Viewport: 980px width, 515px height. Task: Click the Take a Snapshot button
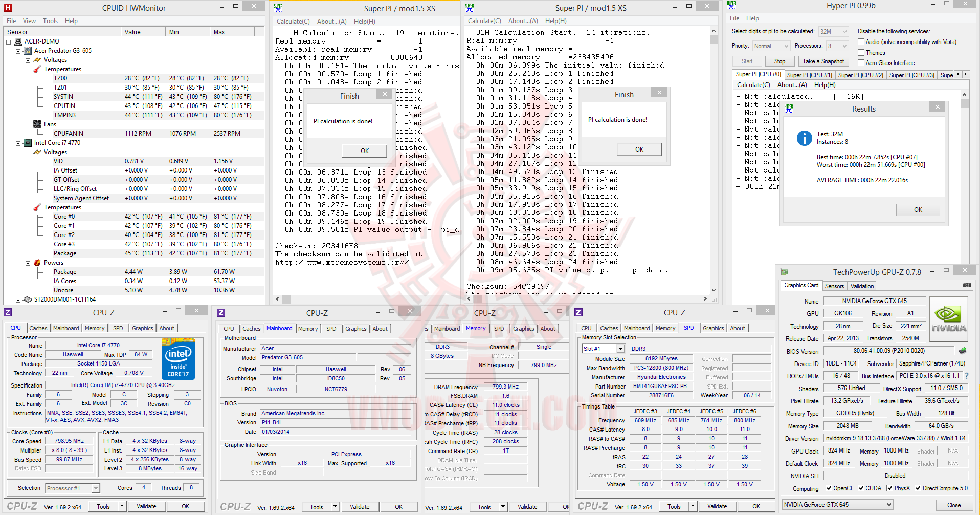pyautogui.click(x=823, y=61)
